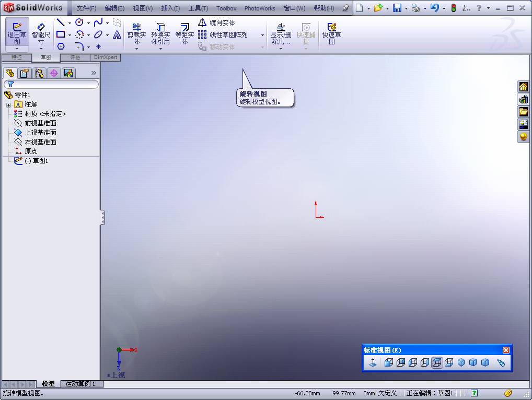This screenshot has height=400, width=532.
Task: Select the Point sketch tool
Action: click(98, 47)
